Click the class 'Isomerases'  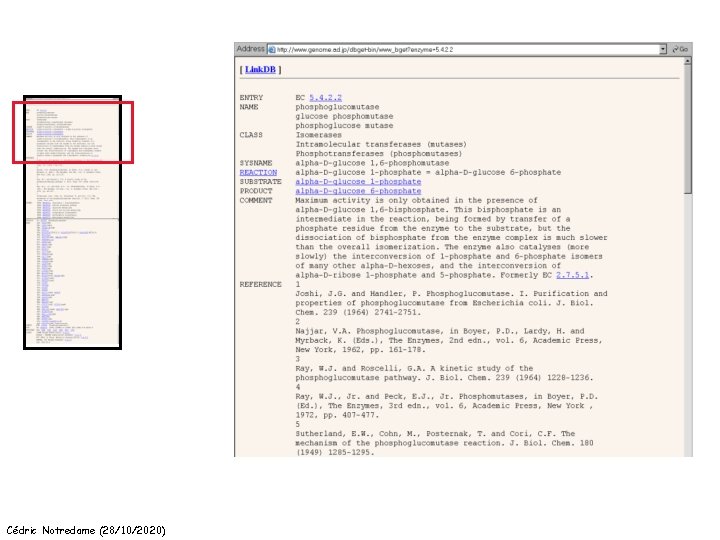(x=319, y=135)
